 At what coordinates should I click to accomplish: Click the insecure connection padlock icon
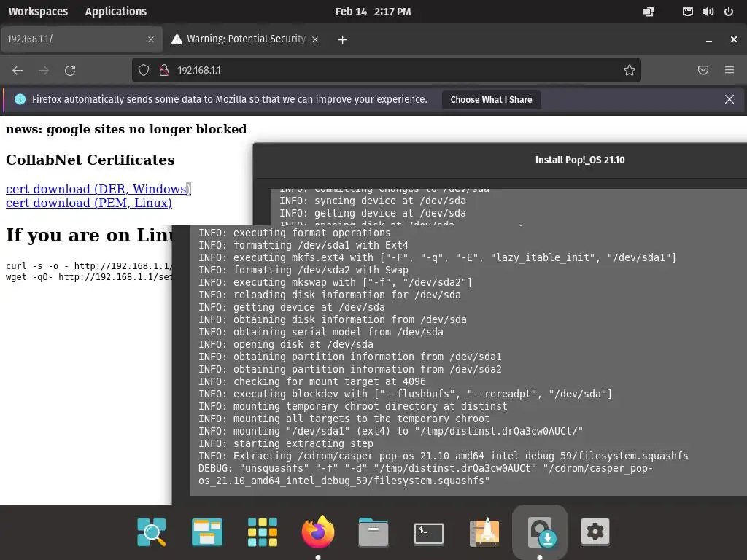(164, 71)
